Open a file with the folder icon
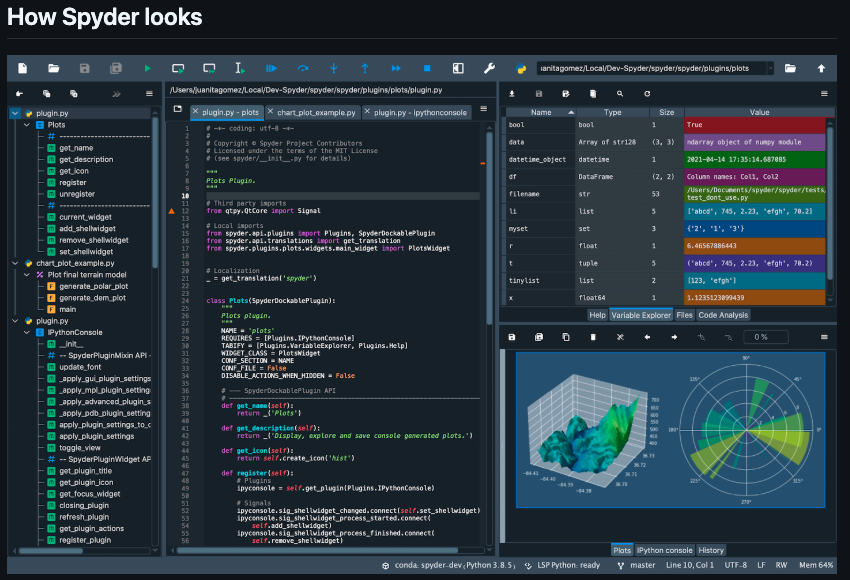This screenshot has height=580, width=850. point(54,68)
